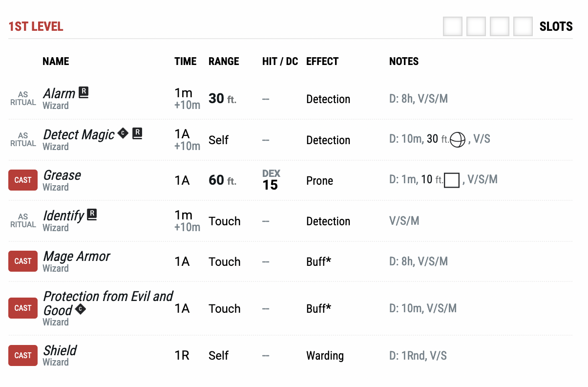Click the ritual icon next to Alarm

(84, 92)
